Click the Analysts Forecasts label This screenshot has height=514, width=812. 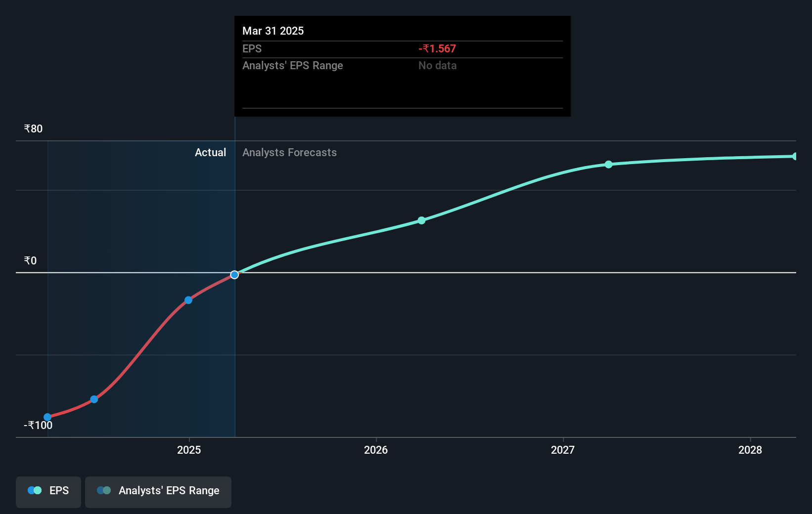pyautogui.click(x=289, y=153)
